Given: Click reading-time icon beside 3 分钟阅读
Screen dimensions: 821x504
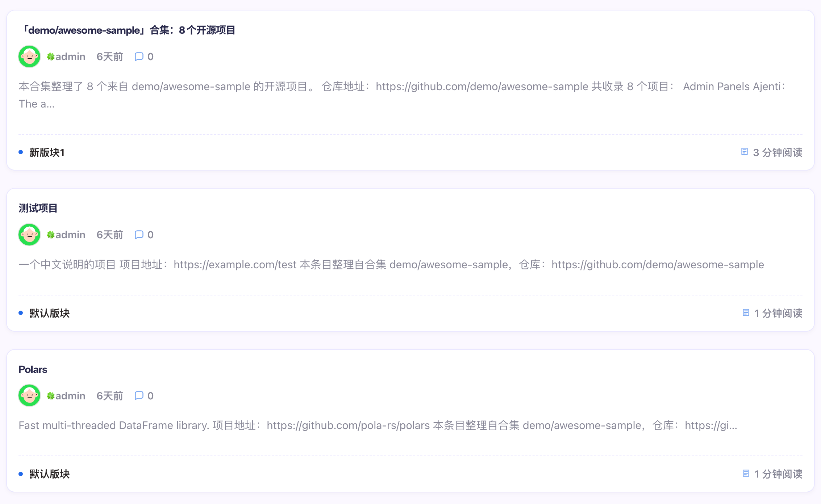Looking at the screenshot, I should point(745,152).
